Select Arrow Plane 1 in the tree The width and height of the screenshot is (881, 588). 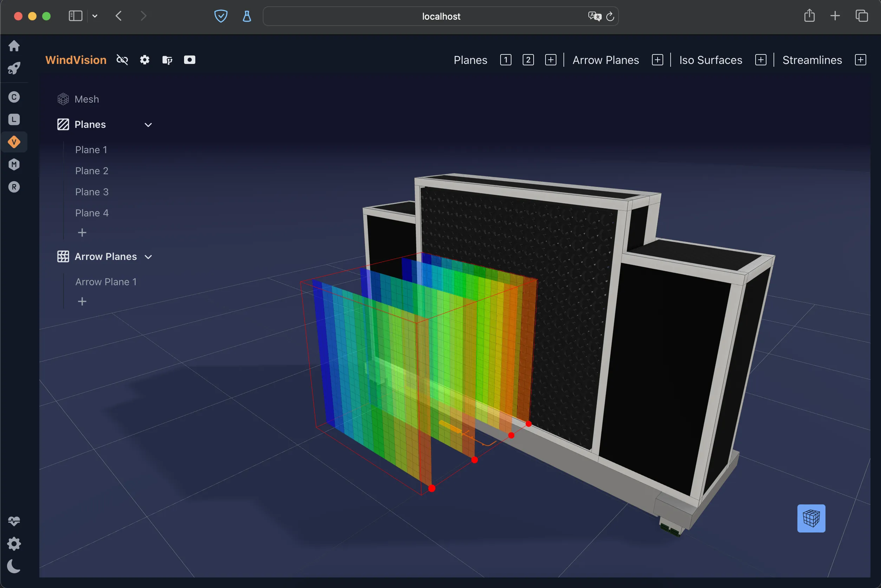106,282
